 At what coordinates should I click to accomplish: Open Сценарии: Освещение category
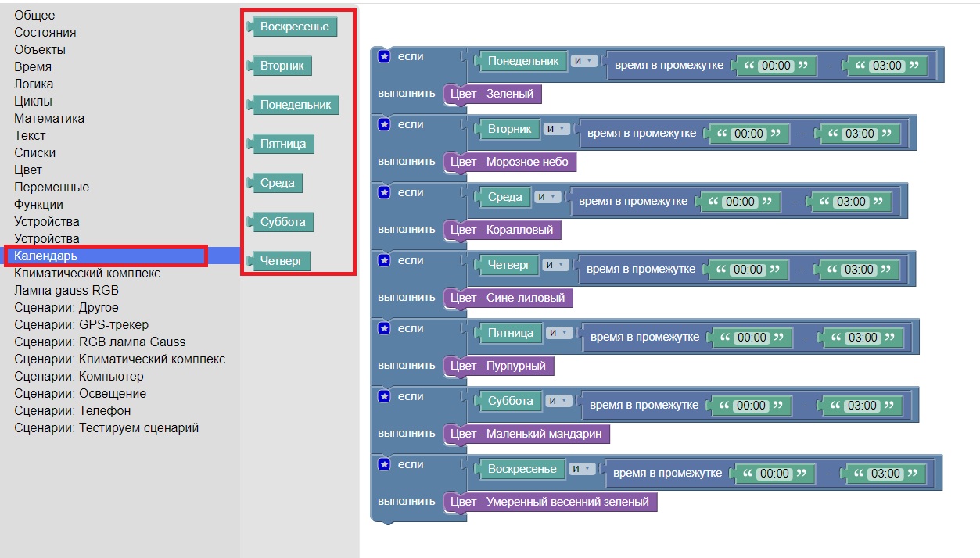tap(80, 394)
